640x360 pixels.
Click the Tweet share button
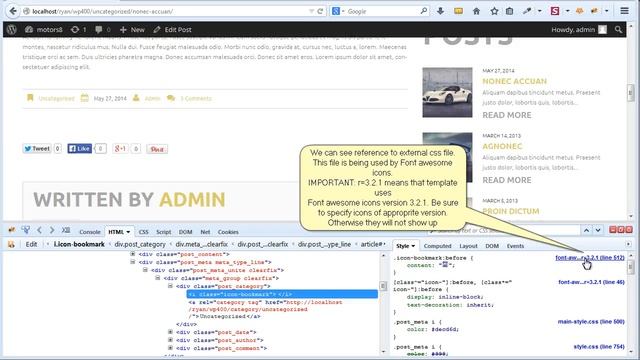coord(37,149)
